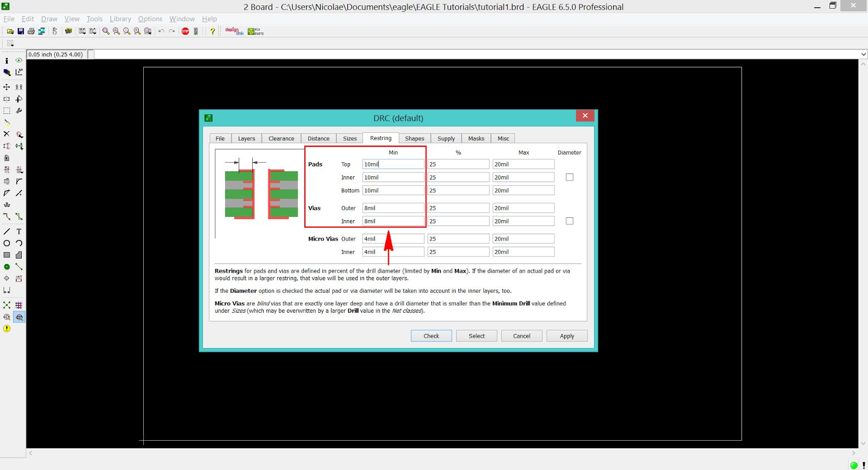Enable Diameter checkbox for Pads

[570, 177]
